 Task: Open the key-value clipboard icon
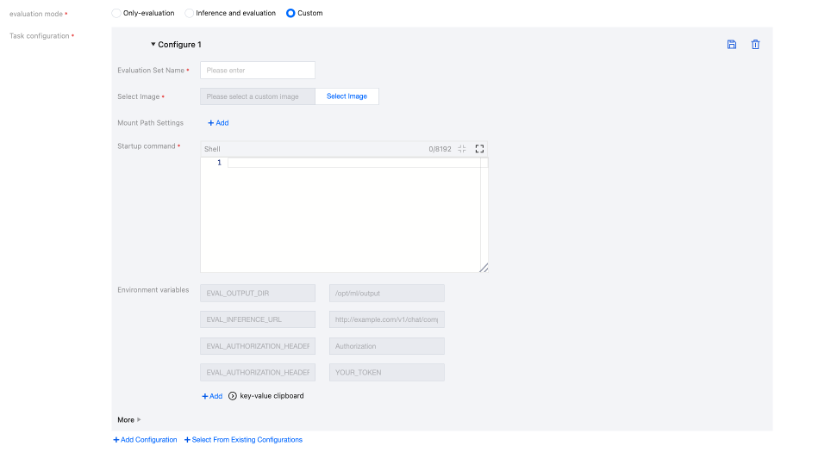tap(232, 396)
